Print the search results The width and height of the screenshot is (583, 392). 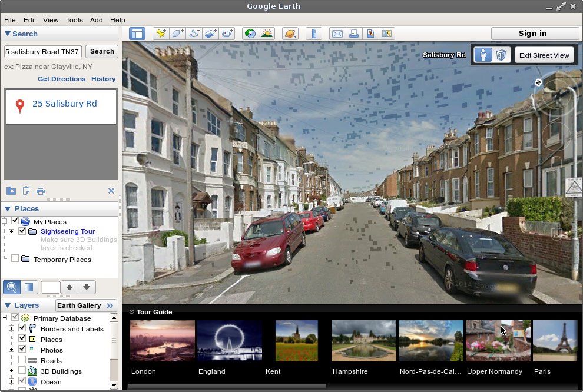pos(41,191)
